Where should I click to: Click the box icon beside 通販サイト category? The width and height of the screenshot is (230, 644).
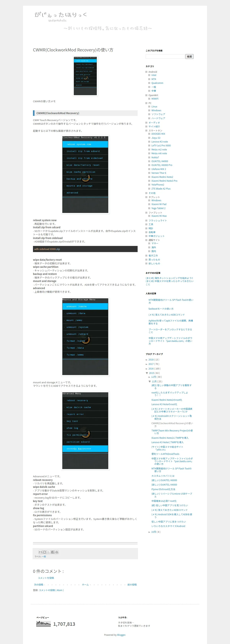point(146,240)
